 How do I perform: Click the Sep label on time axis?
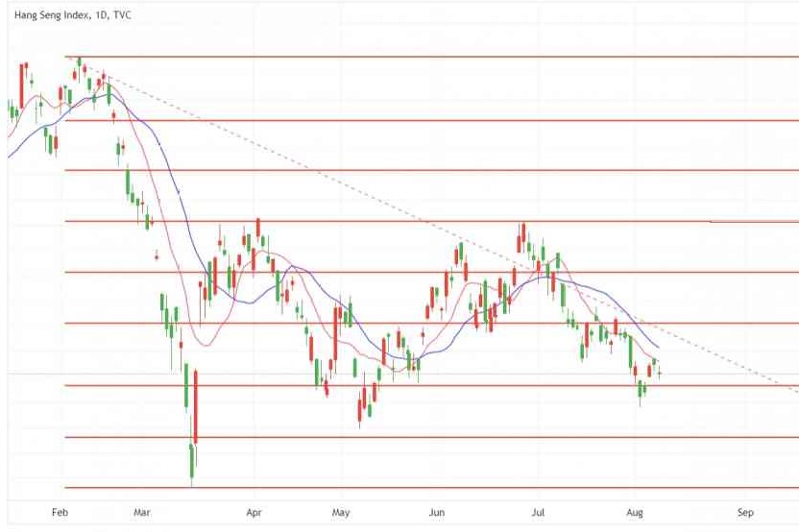pyautogui.click(x=743, y=514)
